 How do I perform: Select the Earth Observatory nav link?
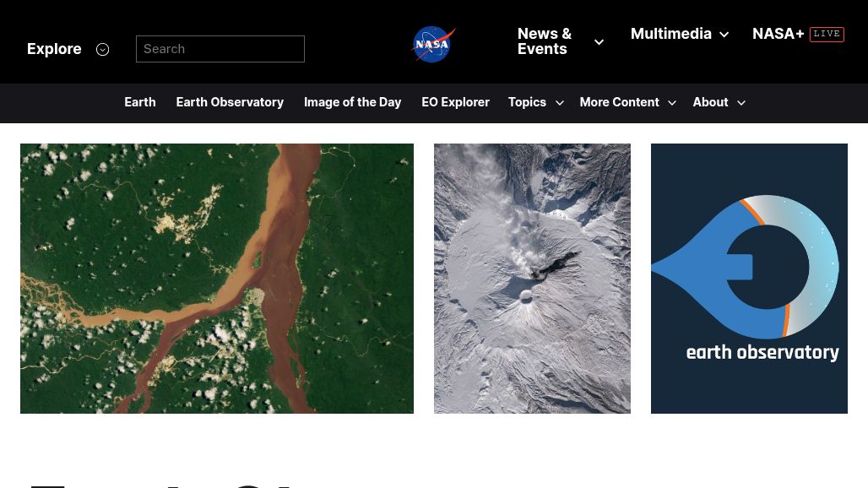pyautogui.click(x=230, y=102)
